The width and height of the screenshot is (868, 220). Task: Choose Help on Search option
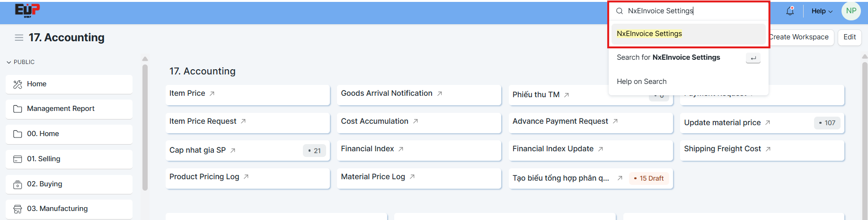tap(641, 82)
